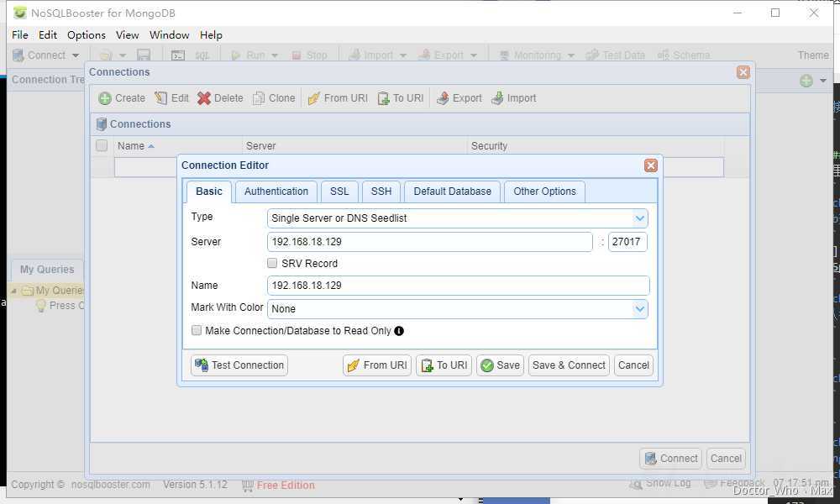Screen dimensions: 840x504
Task: Click To URI button in Connection Editor
Action: 444,365
